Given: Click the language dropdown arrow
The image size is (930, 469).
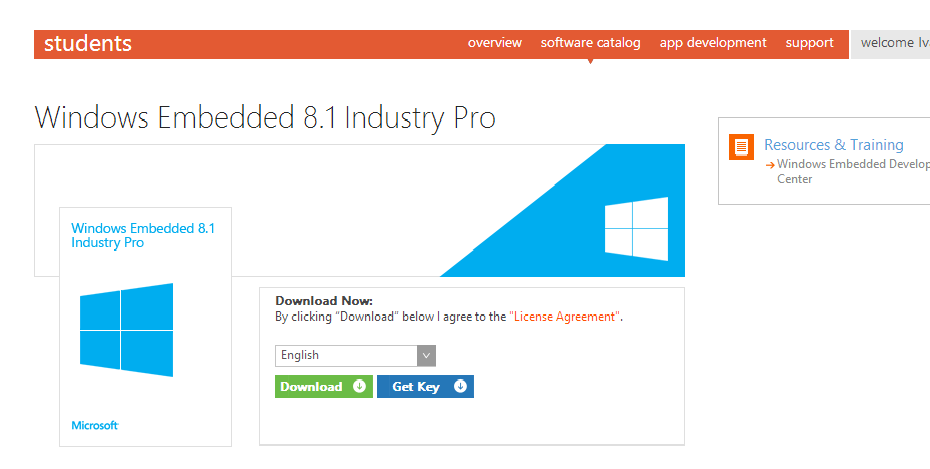Looking at the screenshot, I should (x=426, y=356).
